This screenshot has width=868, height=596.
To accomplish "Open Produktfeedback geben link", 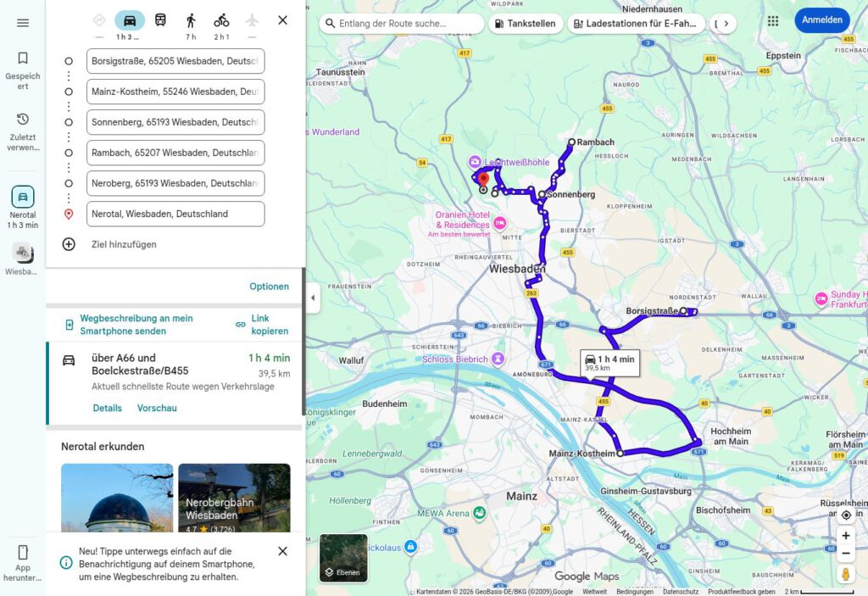I will [741, 592].
